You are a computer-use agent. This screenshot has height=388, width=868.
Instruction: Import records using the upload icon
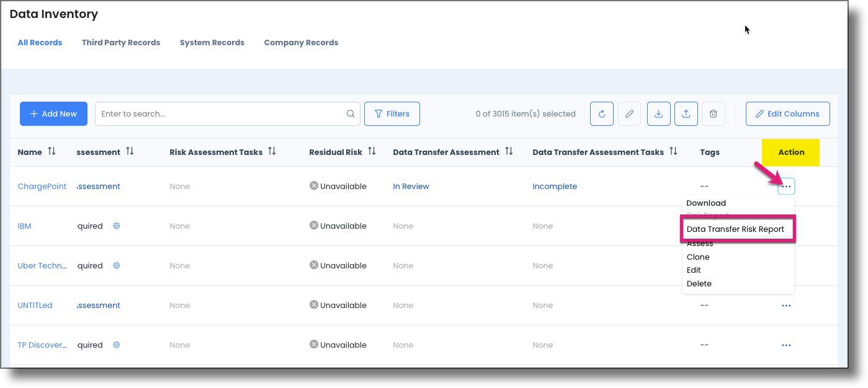686,113
